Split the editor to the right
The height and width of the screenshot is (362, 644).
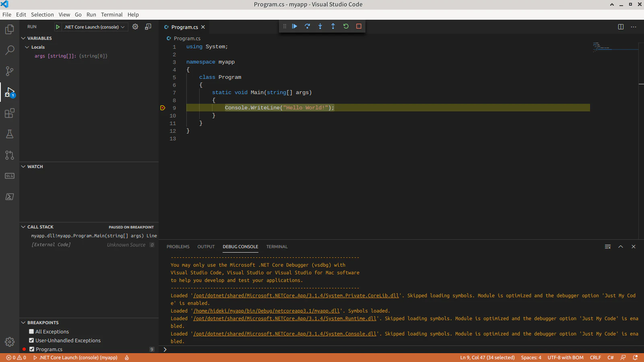pyautogui.click(x=621, y=27)
